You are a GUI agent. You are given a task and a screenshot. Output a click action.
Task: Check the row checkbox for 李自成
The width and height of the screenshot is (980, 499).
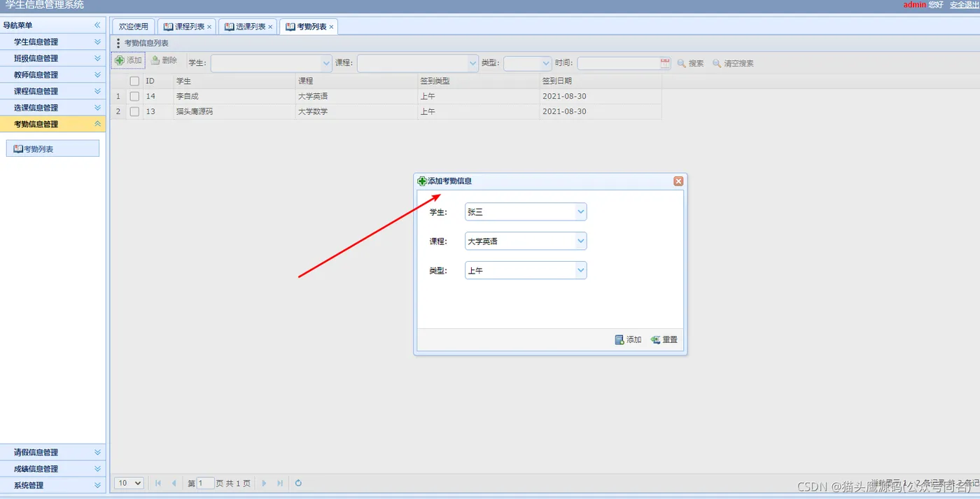pyautogui.click(x=134, y=97)
